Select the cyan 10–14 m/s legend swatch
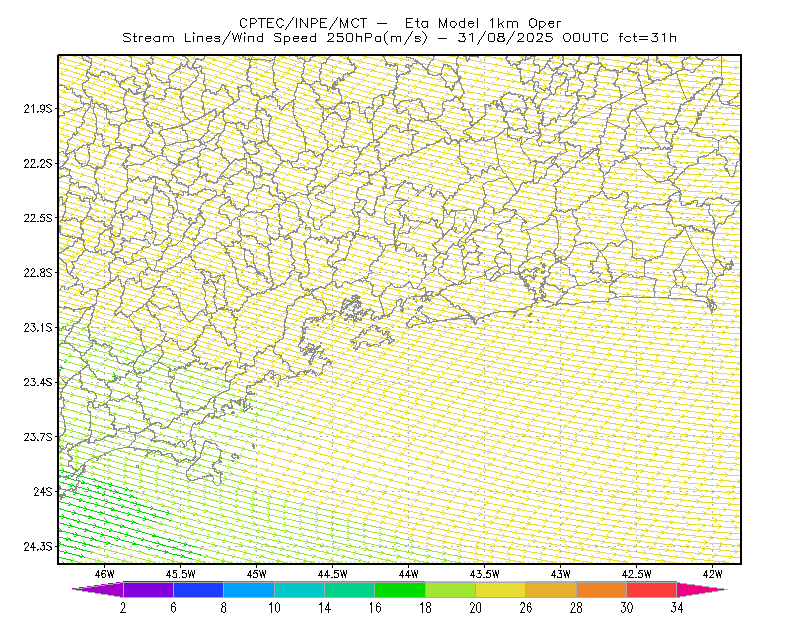The image size is (800, 618). [299, 589]
